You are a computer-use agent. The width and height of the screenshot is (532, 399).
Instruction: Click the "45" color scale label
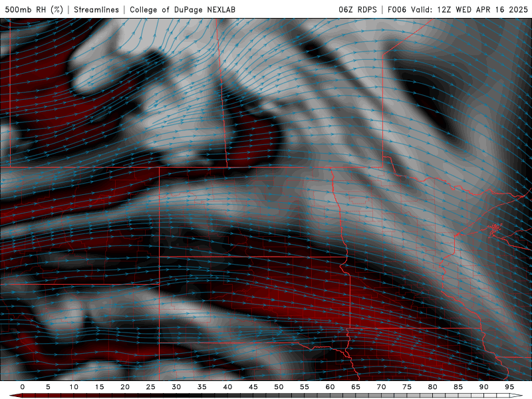tap(253, 387)
